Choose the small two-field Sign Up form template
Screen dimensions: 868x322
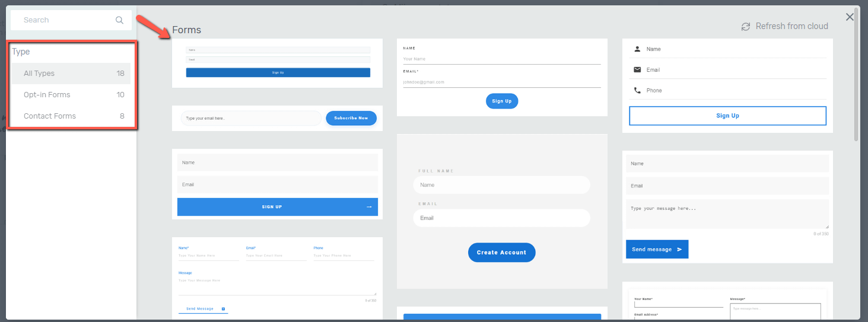pos(277,63)
